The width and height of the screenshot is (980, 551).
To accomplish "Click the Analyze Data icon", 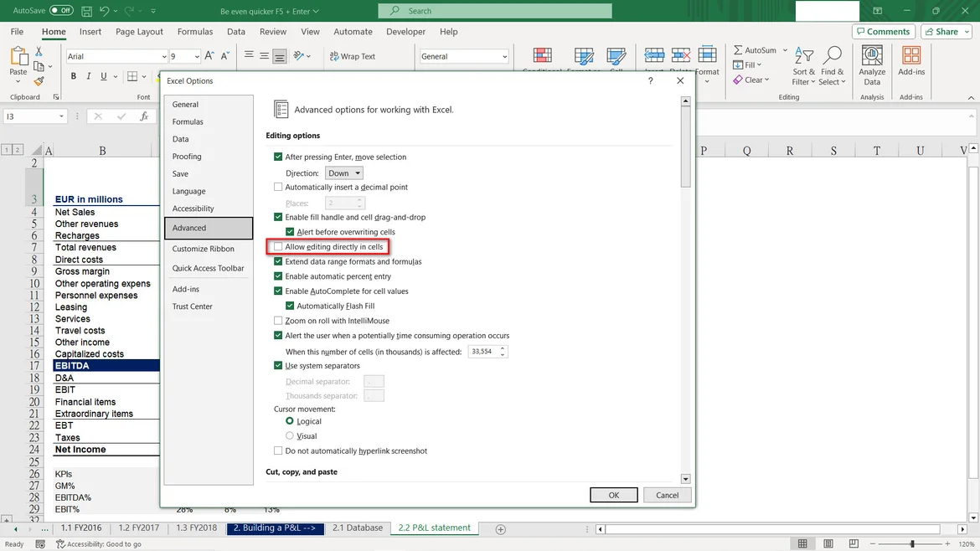I will point(872,57).
